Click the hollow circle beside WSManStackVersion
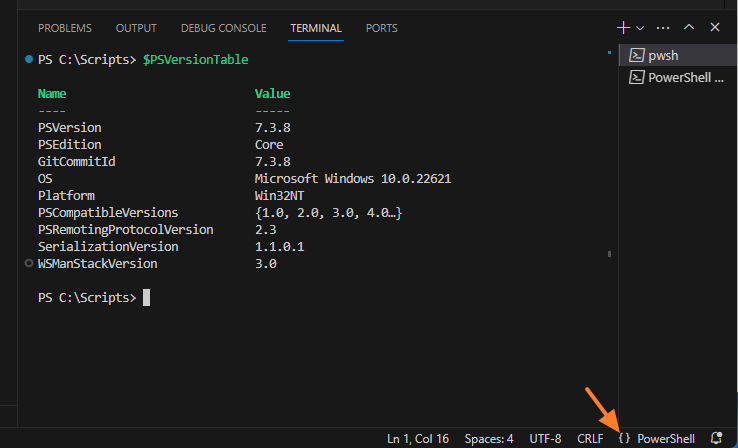Screen dimensions: 738x448 [x=29, y=264]
